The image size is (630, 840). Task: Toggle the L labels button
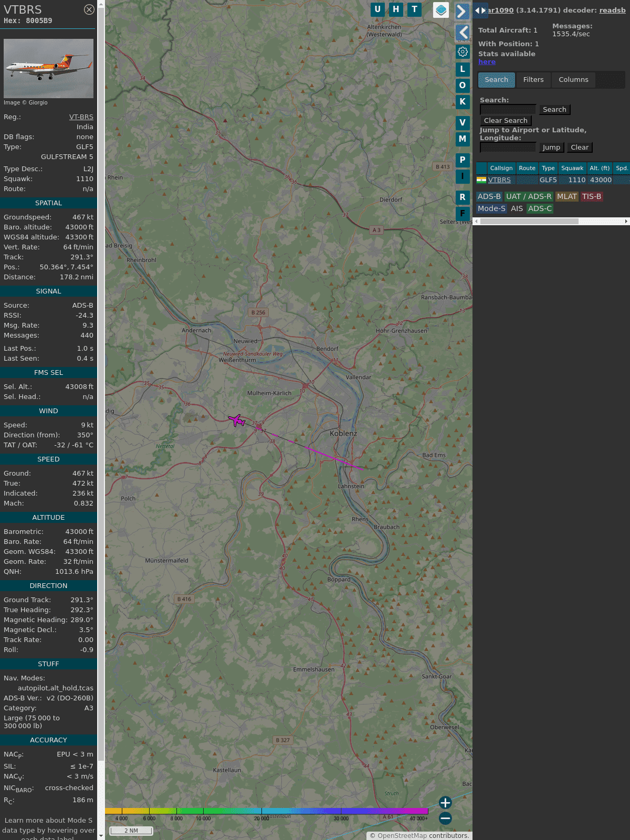pos(463,69)
